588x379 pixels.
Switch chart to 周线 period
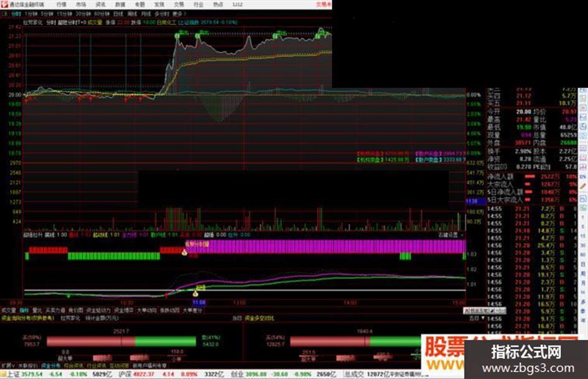(x=132, y=14)
